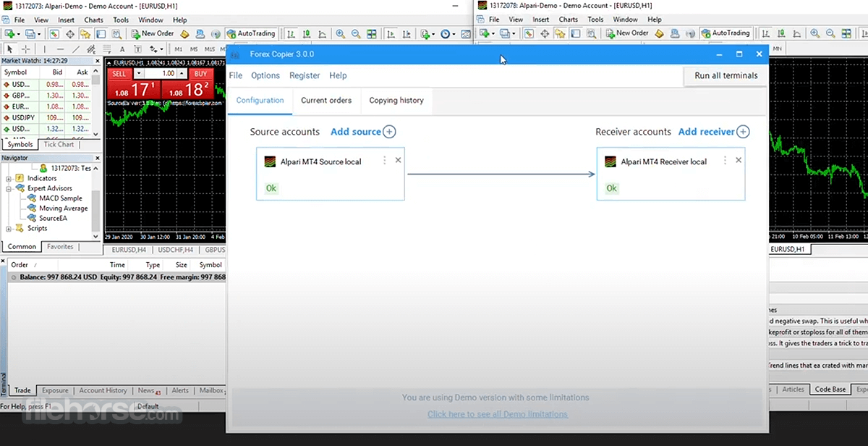Click New Order in right MT4 terminal
868x446 pixels.
click(x=627, y=33)
